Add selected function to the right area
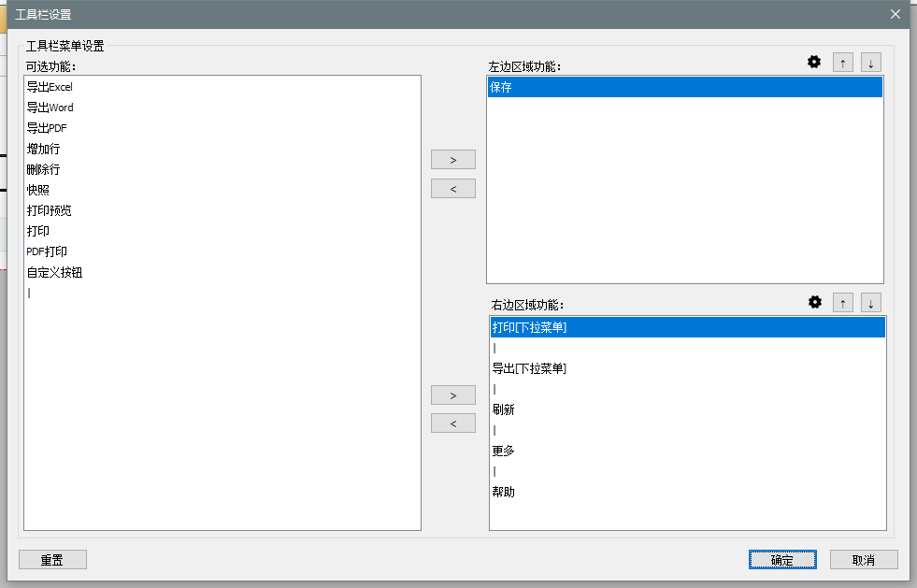This screenshot has width=917, height=588. click(453, 395)
